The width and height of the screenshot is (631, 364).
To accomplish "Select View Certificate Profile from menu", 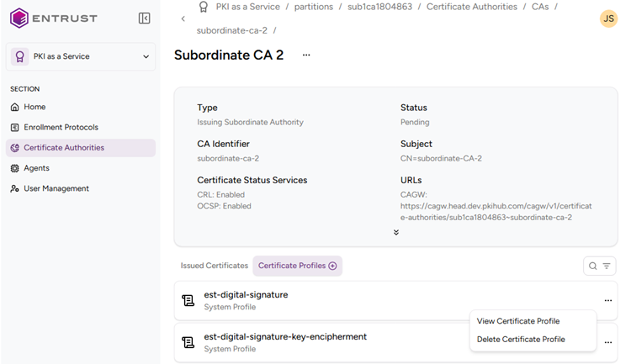I will pos(517,321).
